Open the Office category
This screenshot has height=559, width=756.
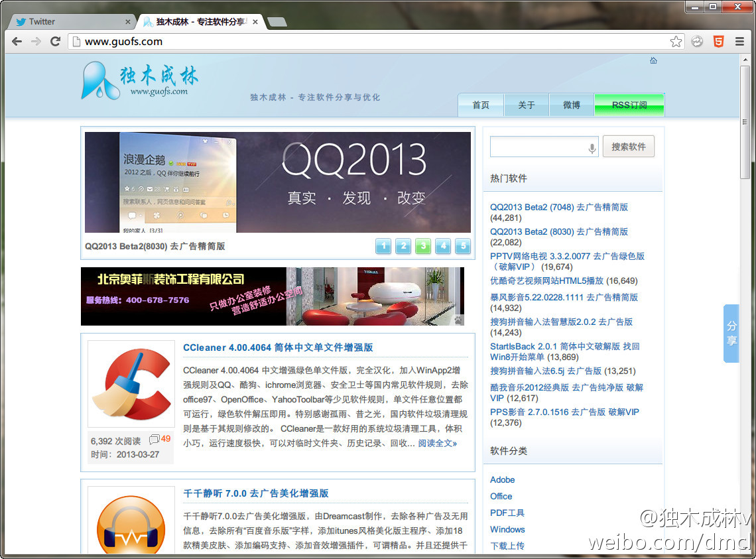point(501,496)
